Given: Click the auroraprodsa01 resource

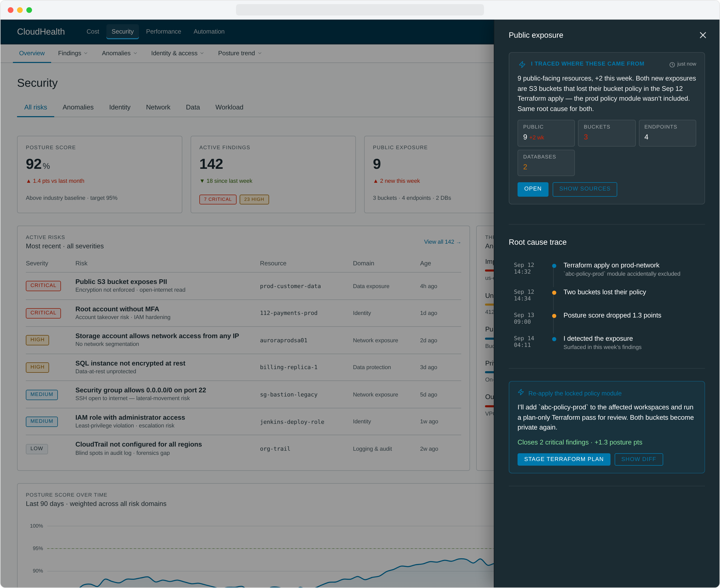Looking at the screenshot, I should pos(283,340).
